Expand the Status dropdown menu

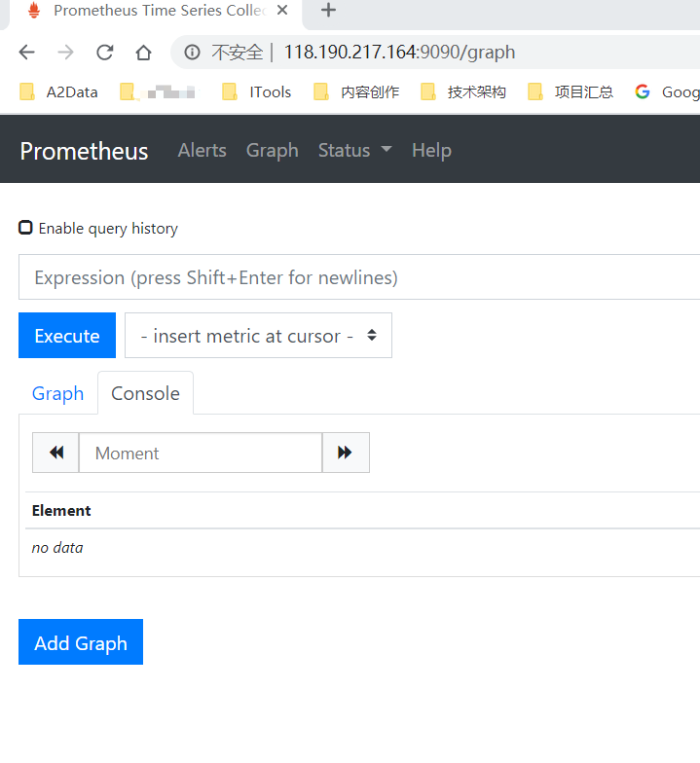[354, 150]
